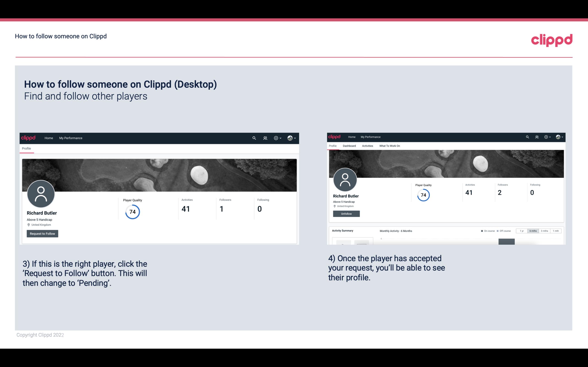Toggle the 'On course' activity display option
The height and width of the screenshot is (367, 588).
[x=481, y=231]
